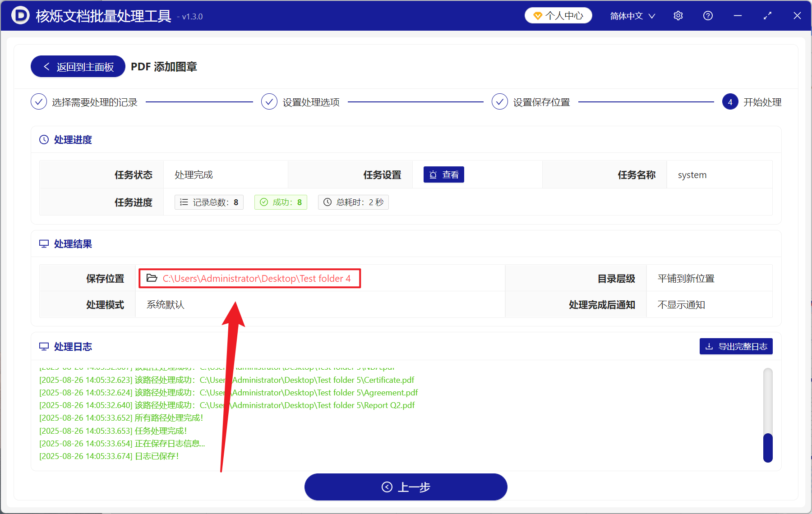Select the 开始处理 step indicator
The height and width of the screenshot is (514, 812).
[x=730, y=101]
